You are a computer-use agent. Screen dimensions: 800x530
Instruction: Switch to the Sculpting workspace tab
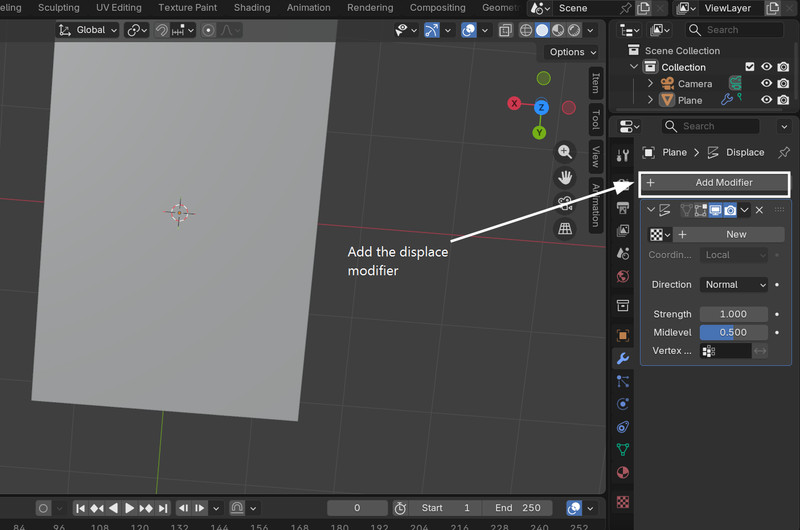point(59,8)
